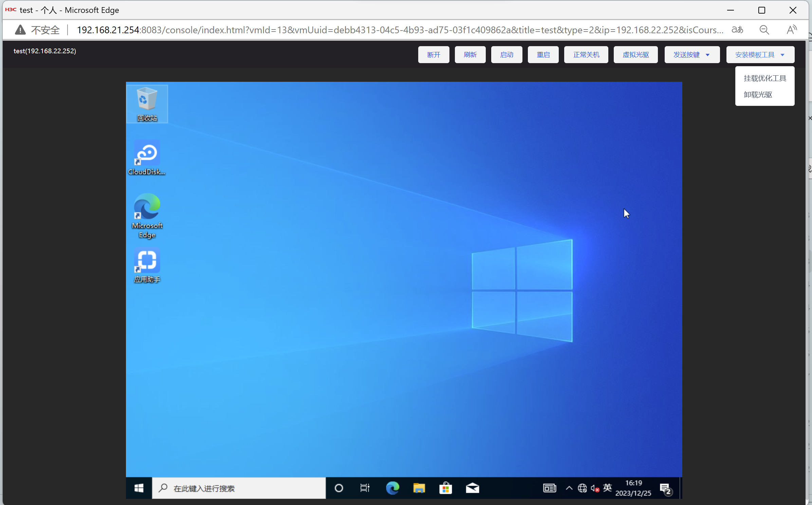Image resolution: width=812 pixels, height=505 pixels.
Task: Open Task View in the VM taskbar
Action: [365, 488]
